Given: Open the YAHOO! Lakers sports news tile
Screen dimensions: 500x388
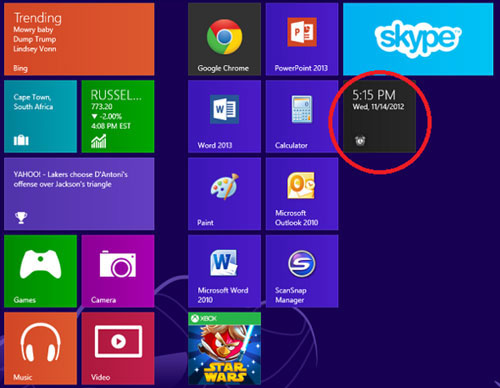Looking at the screenshot, I should (x=79, y=194).
